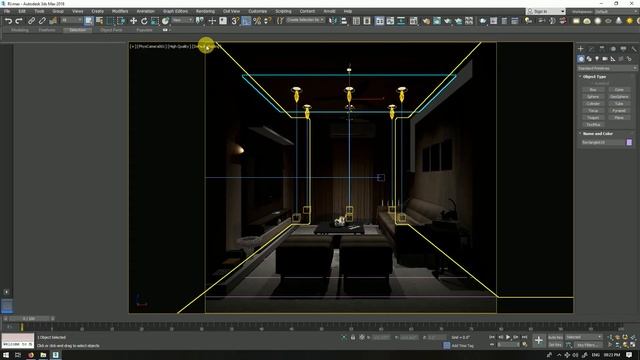Select the Shapes category in Create panel
The image size is (640, 360).
[589, 59]
